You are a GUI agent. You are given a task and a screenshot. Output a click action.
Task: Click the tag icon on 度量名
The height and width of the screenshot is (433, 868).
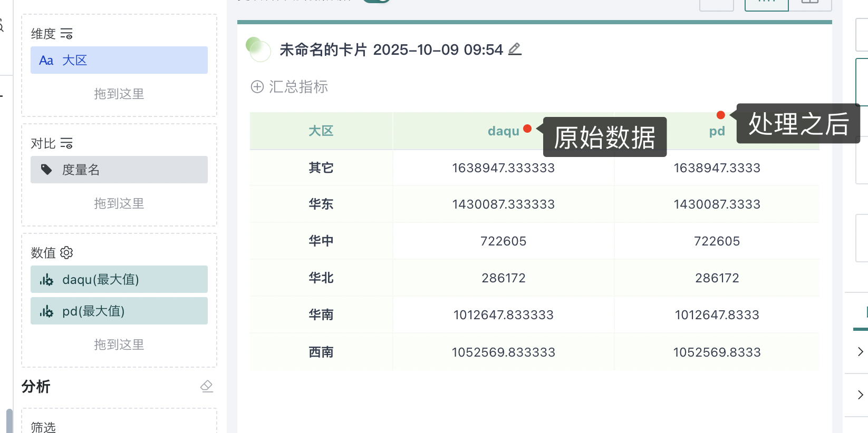coord(46,170)
